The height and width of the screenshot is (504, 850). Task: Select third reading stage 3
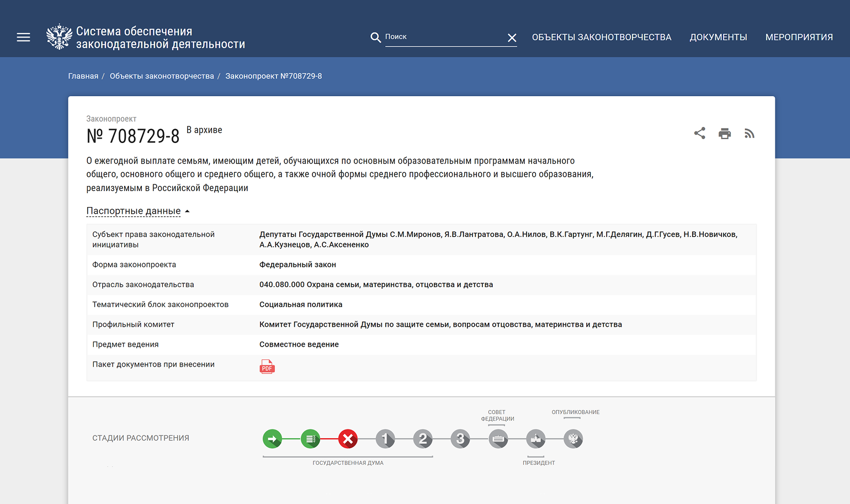[x=460, y=439]
